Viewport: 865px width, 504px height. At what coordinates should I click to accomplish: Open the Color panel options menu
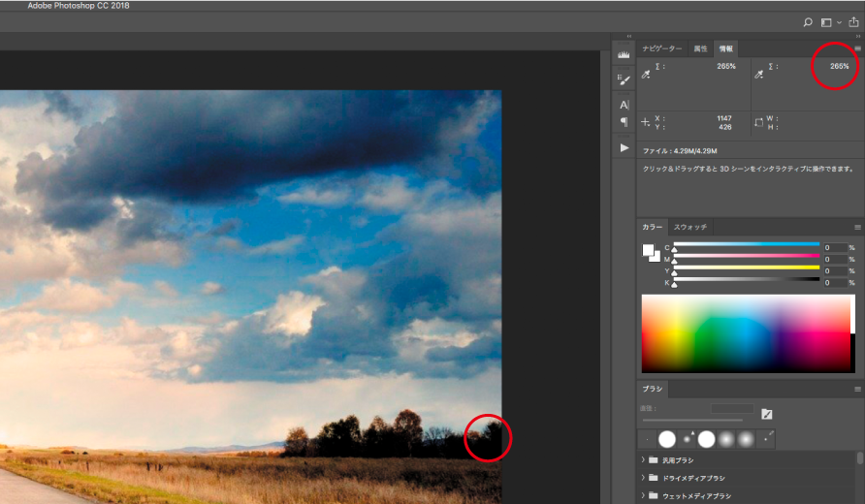[857, 227]
